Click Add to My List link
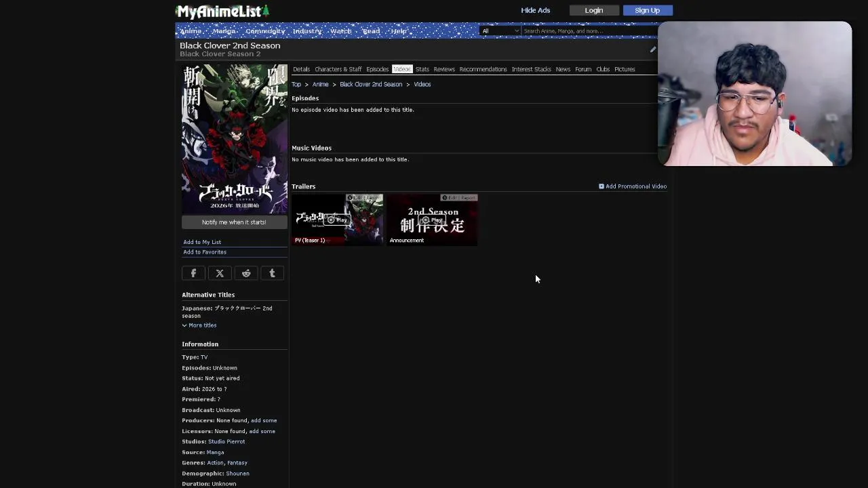Viewport: 868px width, 488px height. click(202, 242)
